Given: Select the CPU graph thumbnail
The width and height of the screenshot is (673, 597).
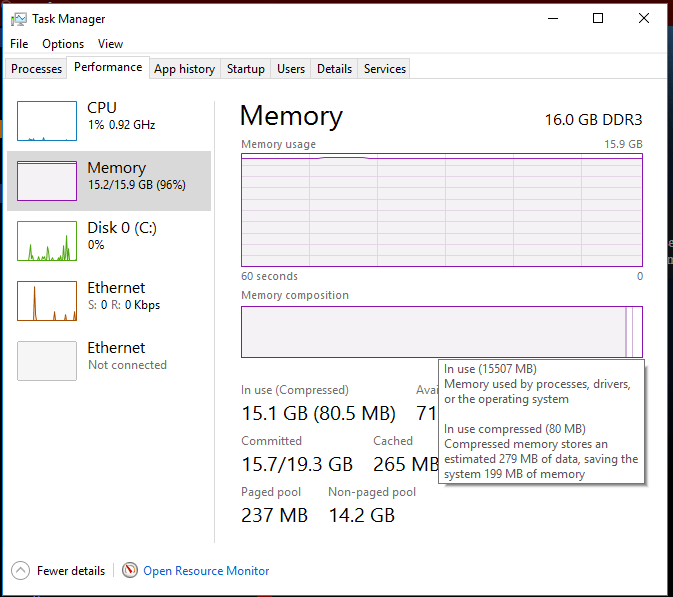Looking at the screenshot, I should (47, 121).
